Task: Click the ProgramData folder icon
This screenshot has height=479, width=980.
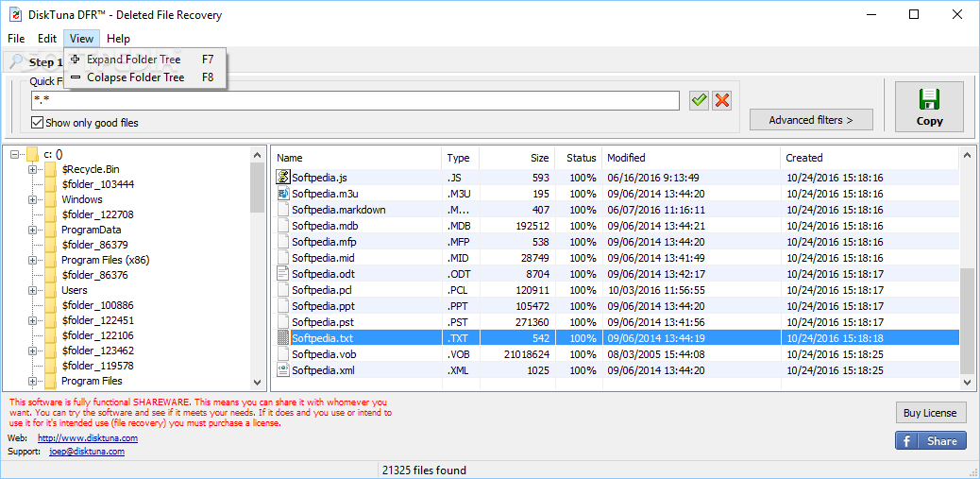Action: 51,230
